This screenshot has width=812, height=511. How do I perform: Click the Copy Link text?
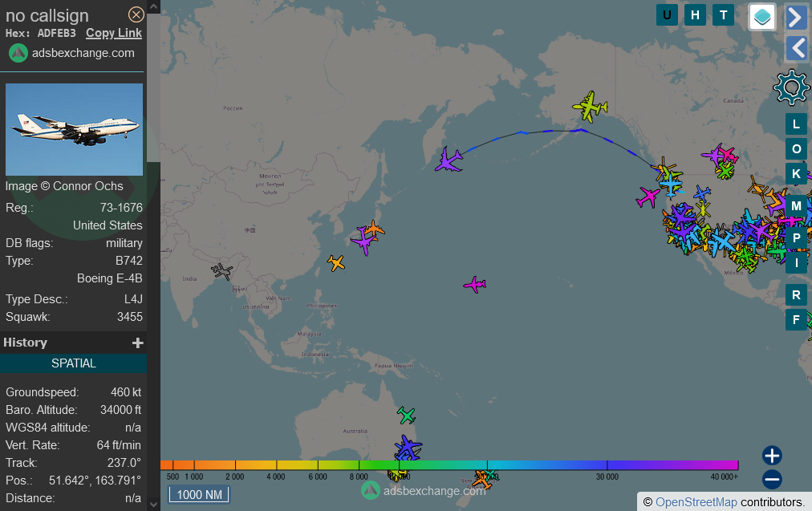[x=114, y=33]
